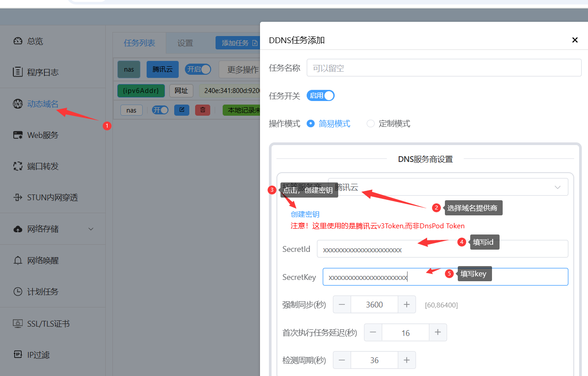This screenshot has width=588, height=376.
Task: Increase 强制同步 seconds with plus button
Action: point(407,304)
